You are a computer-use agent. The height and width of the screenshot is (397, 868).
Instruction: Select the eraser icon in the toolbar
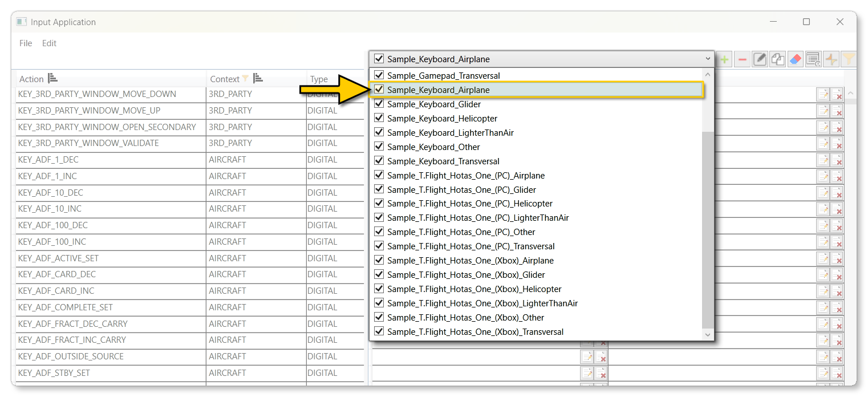click(796, 59)
